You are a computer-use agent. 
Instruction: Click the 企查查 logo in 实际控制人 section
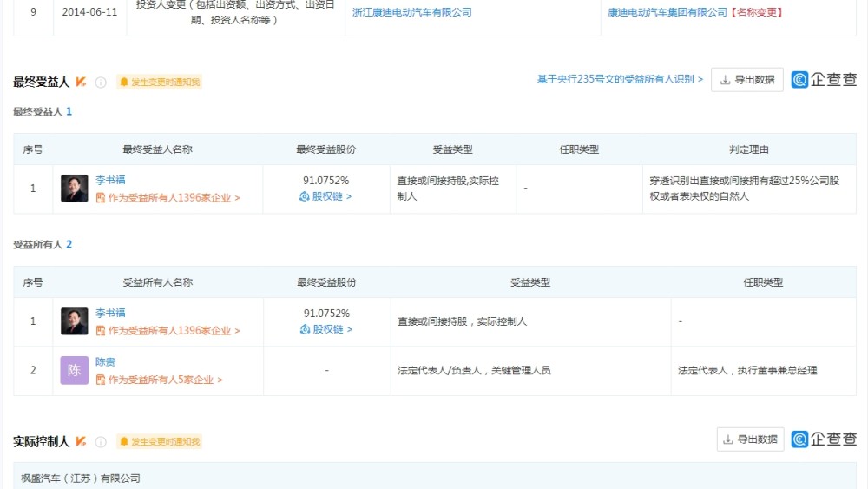[824, 439]
